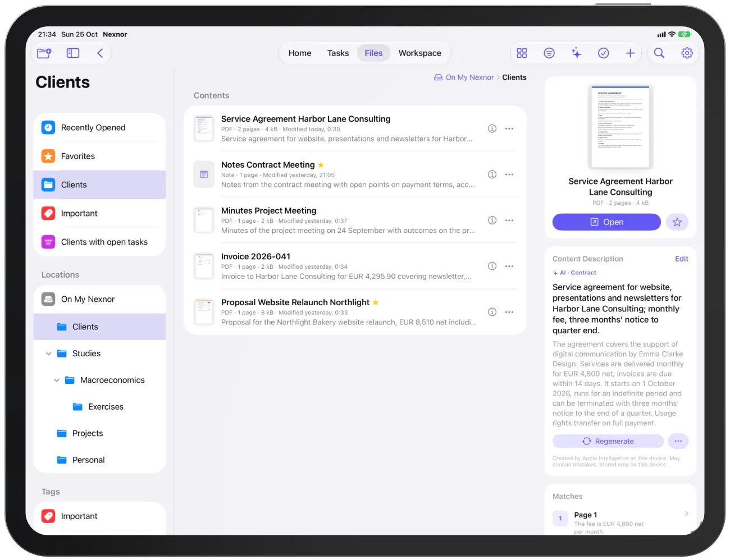Open the grid view icon

[522, 53]
